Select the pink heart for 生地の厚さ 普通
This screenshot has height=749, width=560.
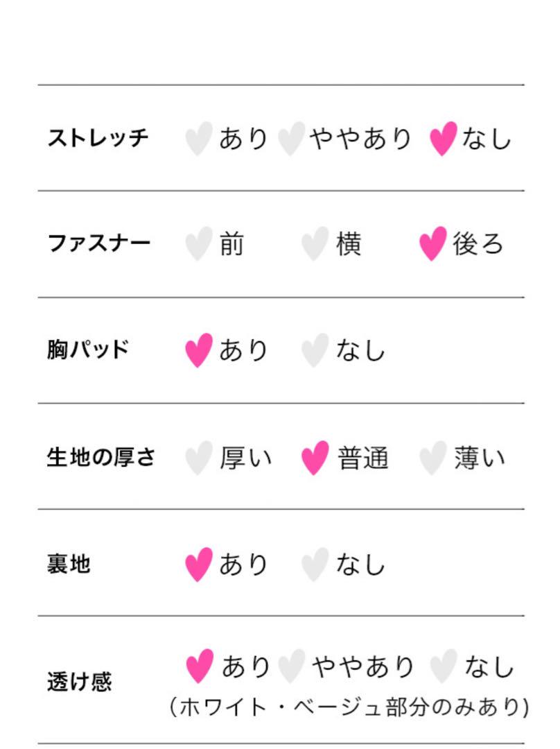315,458
